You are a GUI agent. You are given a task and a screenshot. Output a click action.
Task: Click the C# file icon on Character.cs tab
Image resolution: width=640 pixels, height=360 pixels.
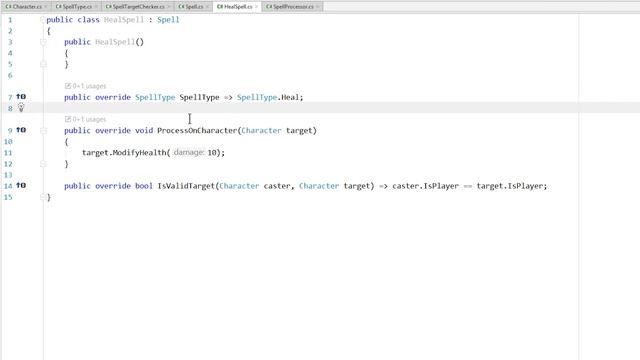pos(9,7)
